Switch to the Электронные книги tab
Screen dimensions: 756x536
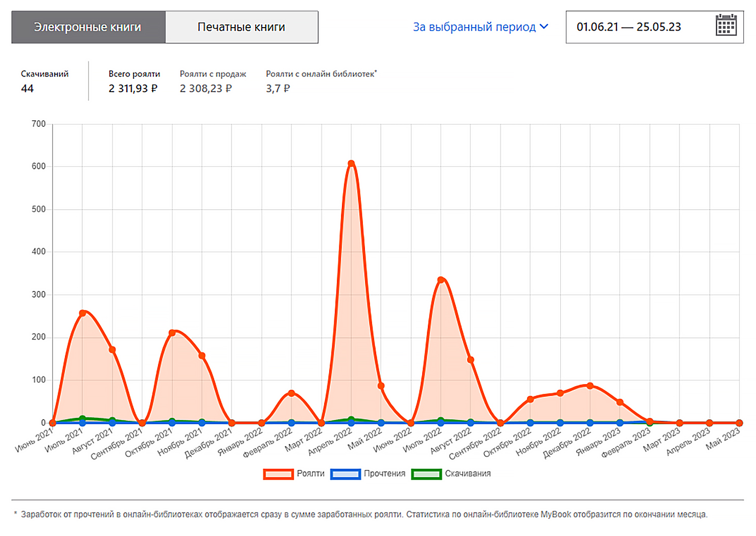(88, 27)
